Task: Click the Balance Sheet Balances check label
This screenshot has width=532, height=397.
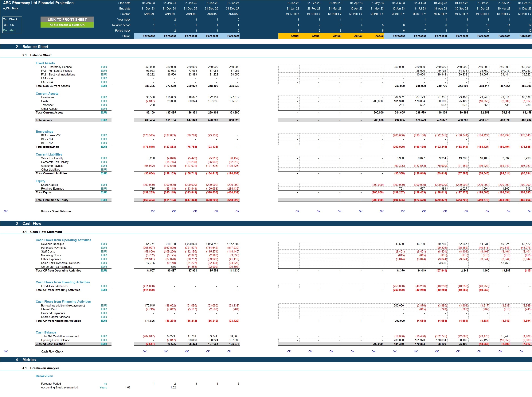Action: pyautogui.click(x=56, y=211)
